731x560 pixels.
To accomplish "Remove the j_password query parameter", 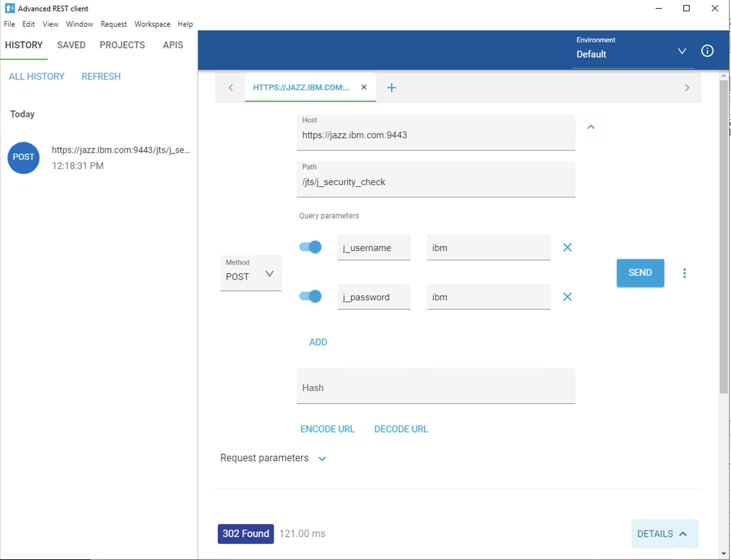I will [567, 297].
